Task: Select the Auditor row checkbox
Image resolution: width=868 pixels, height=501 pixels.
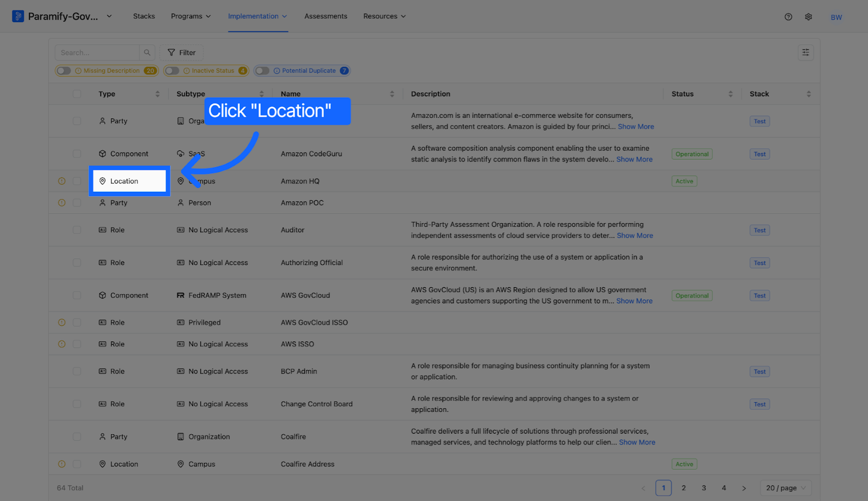Action: coord(77,230)
